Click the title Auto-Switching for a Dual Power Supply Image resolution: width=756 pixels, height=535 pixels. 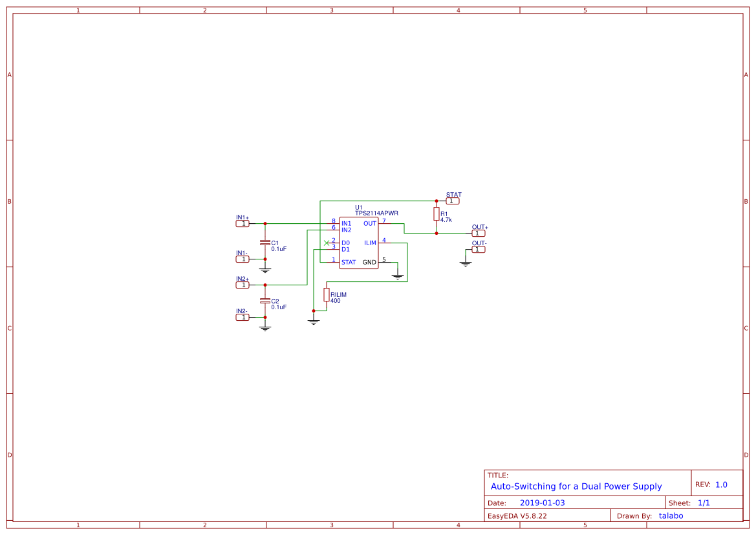click(575, 486)
